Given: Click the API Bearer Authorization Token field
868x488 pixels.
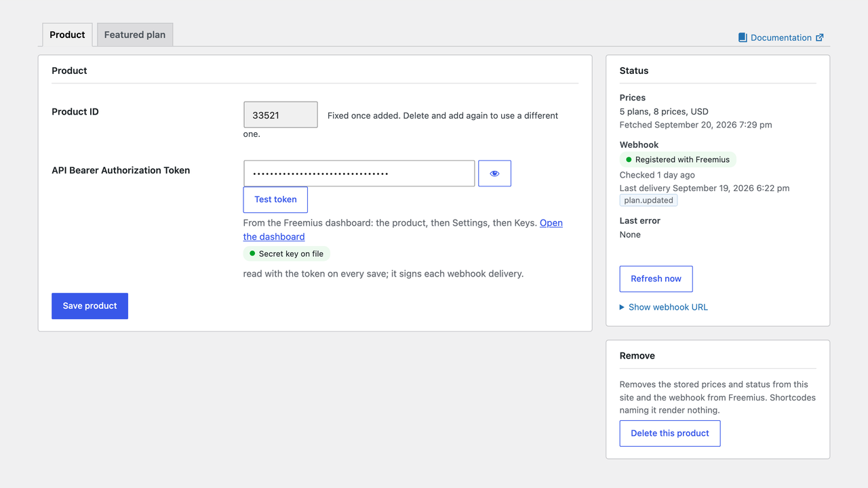Looking at the screenshot, I should (x=359, y=174).
